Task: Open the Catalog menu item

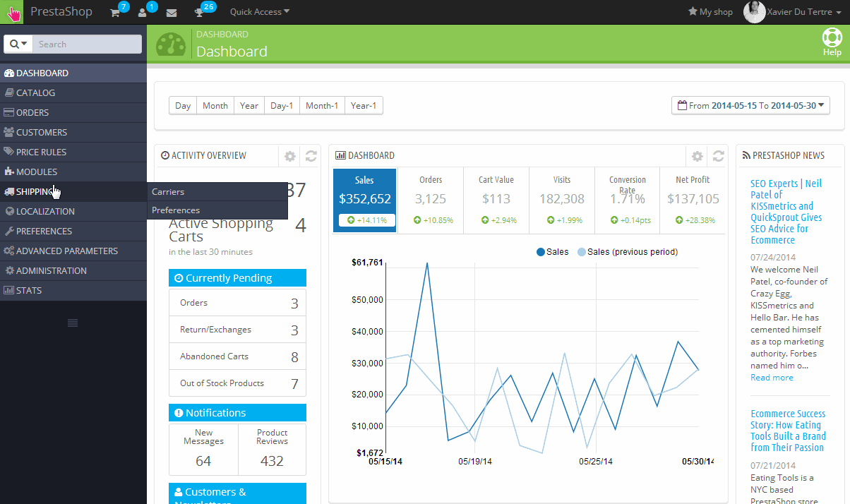Action: [35, 92]
